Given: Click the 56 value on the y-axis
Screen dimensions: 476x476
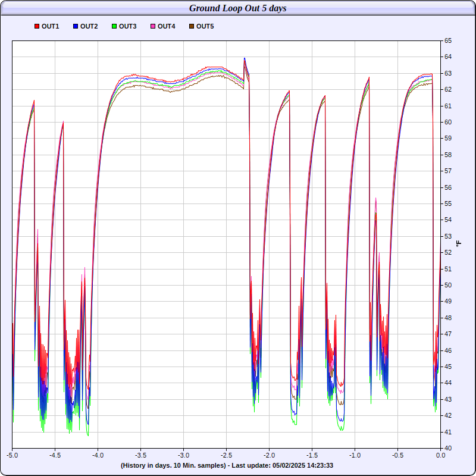Looking at the screenshot, I should pos(448,187).
